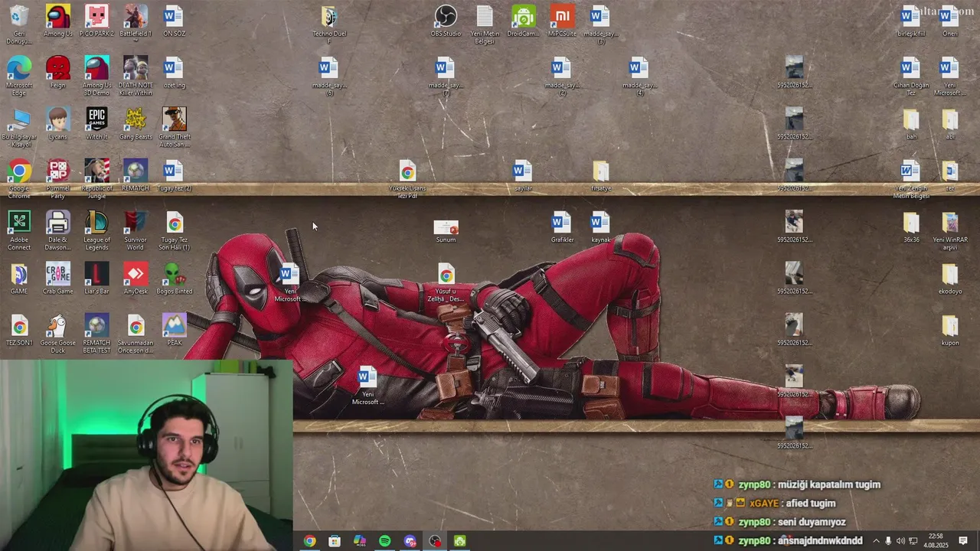Select the Yeni WinRAR arşivi file
Screen dimensions: 980x551
(950, 230)
